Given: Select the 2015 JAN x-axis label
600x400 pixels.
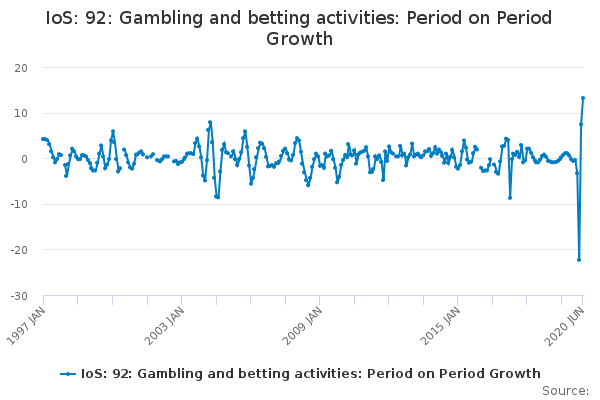Looking at the screenshot, I should (x=442, y=320).
